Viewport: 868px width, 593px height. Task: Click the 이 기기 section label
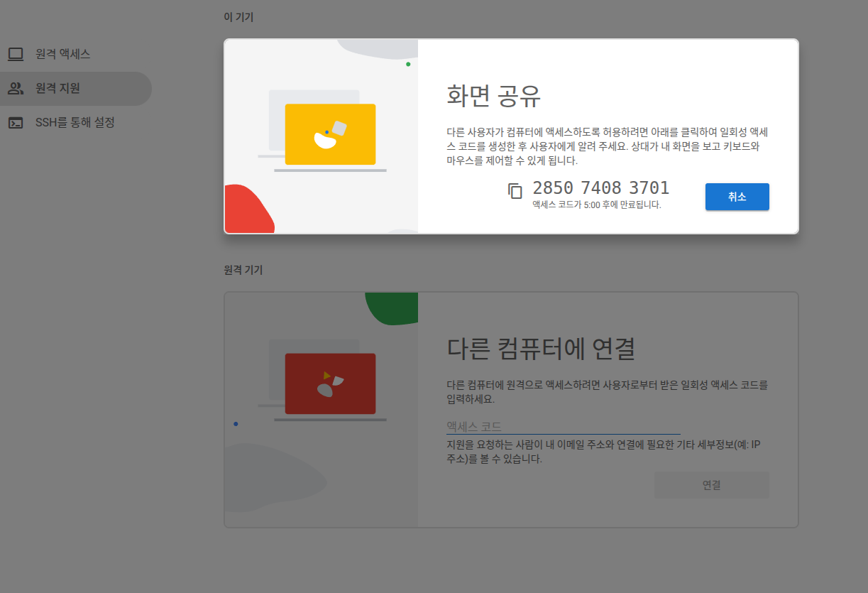pos(238,17)
